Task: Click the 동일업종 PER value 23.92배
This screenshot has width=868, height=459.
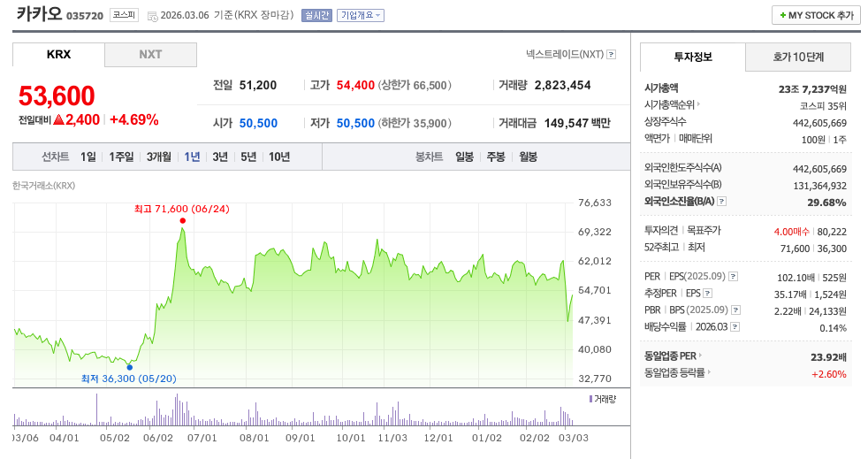Action: (x=829, y=357)
